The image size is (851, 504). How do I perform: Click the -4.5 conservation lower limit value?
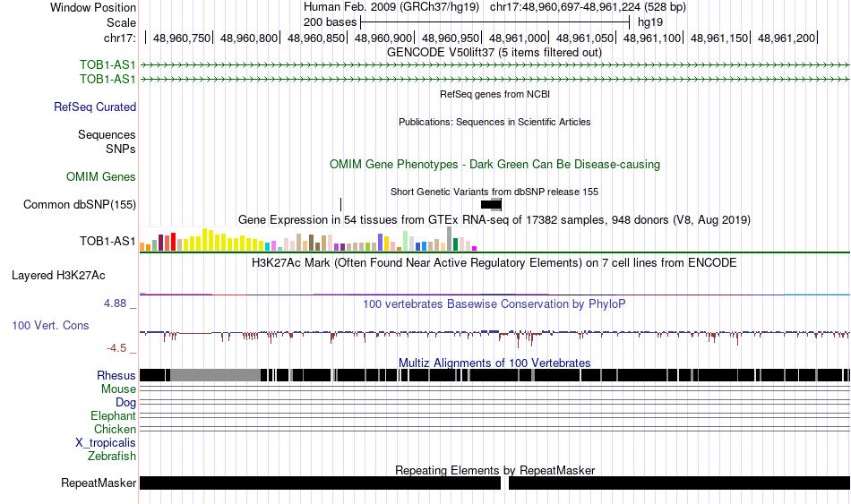pyautogui.click(x=116, y=347)
